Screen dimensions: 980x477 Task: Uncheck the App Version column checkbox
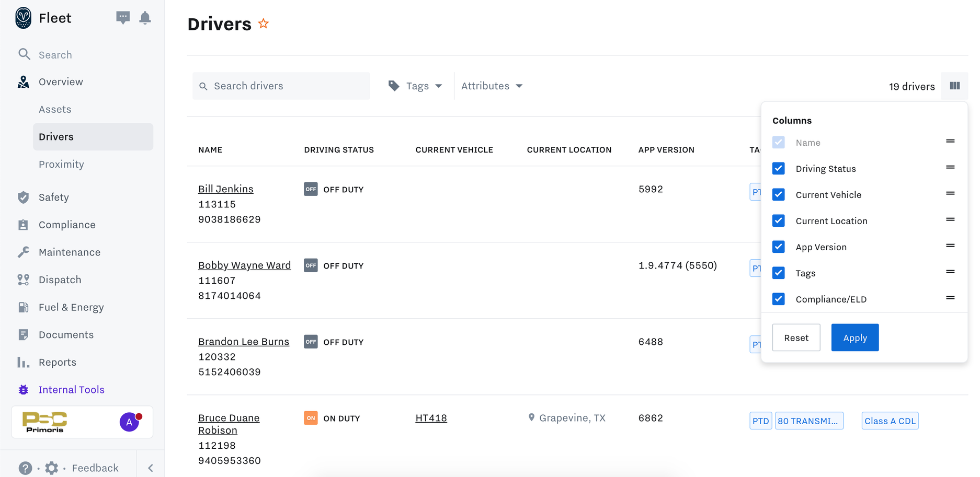coord(778,247)
